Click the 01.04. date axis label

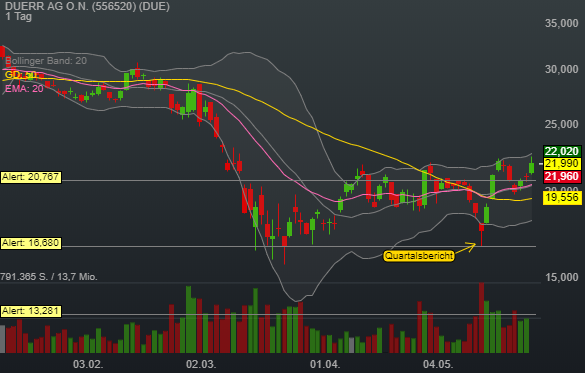pyautogui.click(x=325, y=364)
